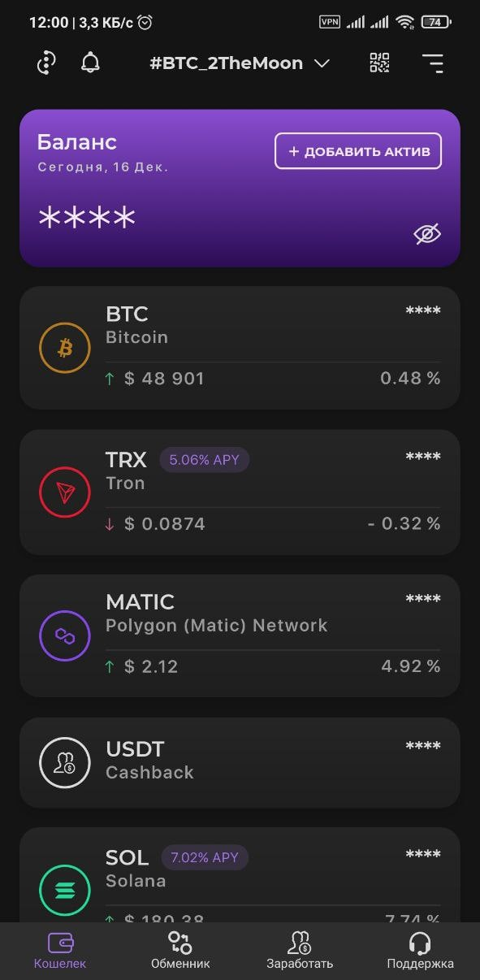Select the Кошелек tab

point(60,951)
